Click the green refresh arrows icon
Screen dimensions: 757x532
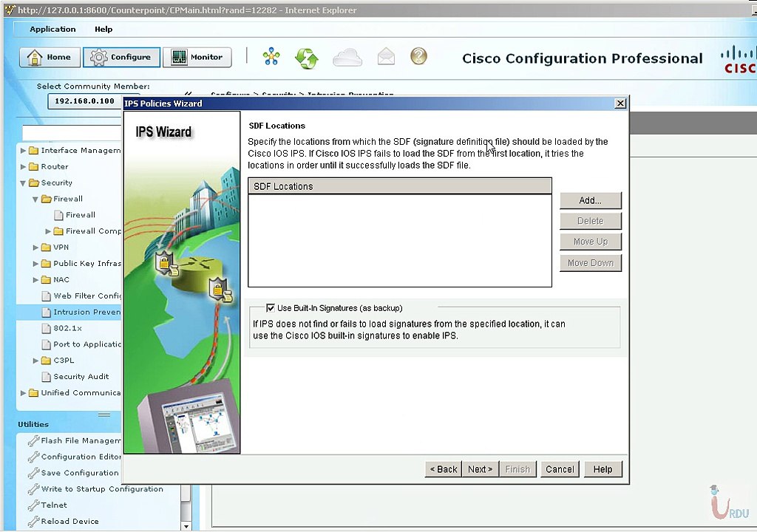307,58
